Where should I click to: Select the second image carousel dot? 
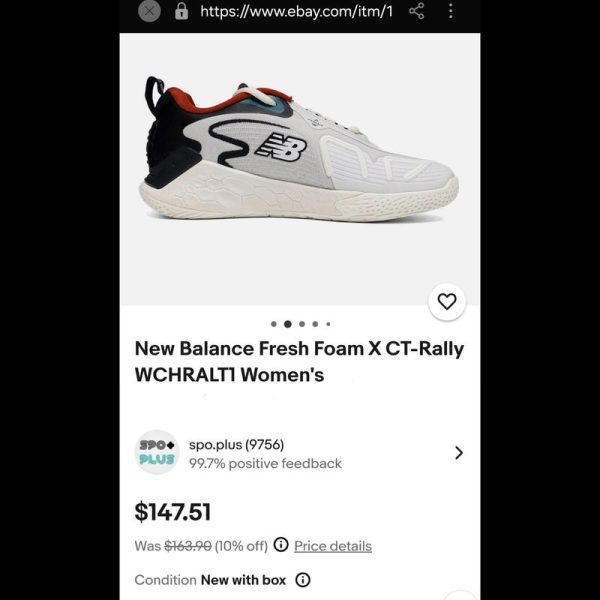[x=288, y=324]
